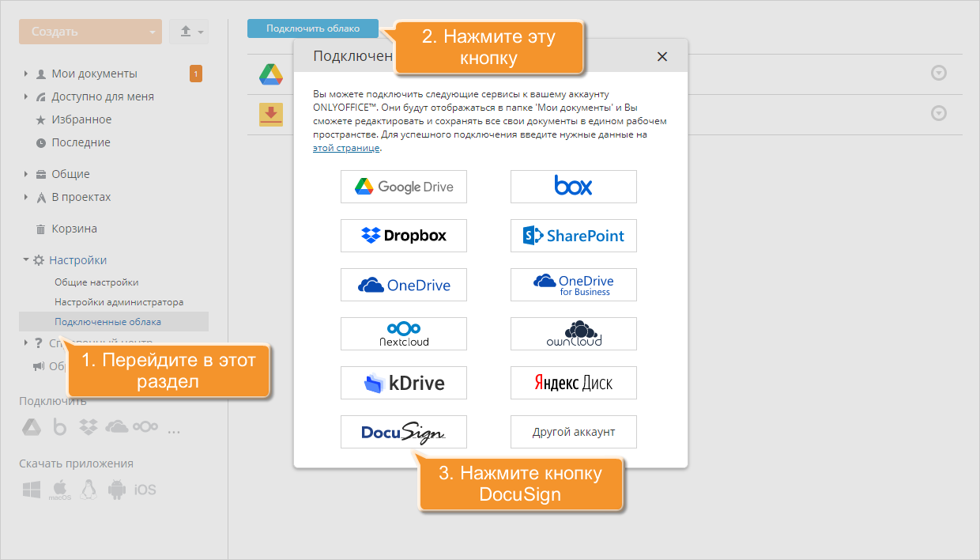This screenshot has width=980, height=560.
Task: Follow the этой странице link
Action: point(346,148)
